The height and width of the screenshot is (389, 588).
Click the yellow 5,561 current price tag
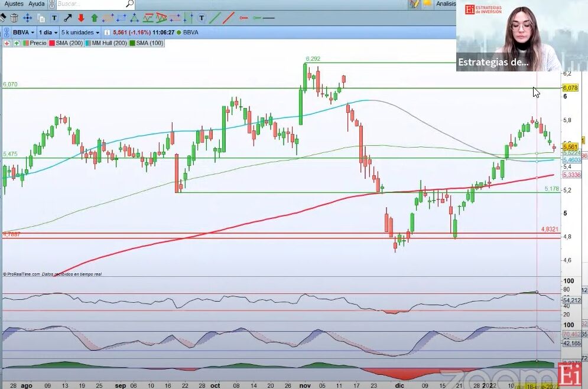pyautogui.click(x=570, y=147)
